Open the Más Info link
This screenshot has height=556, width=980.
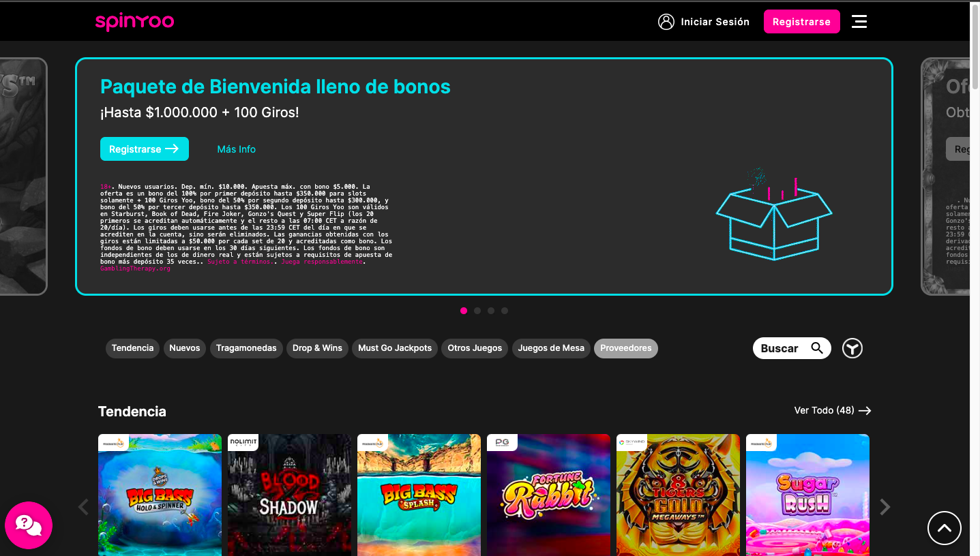pos(237,149)
